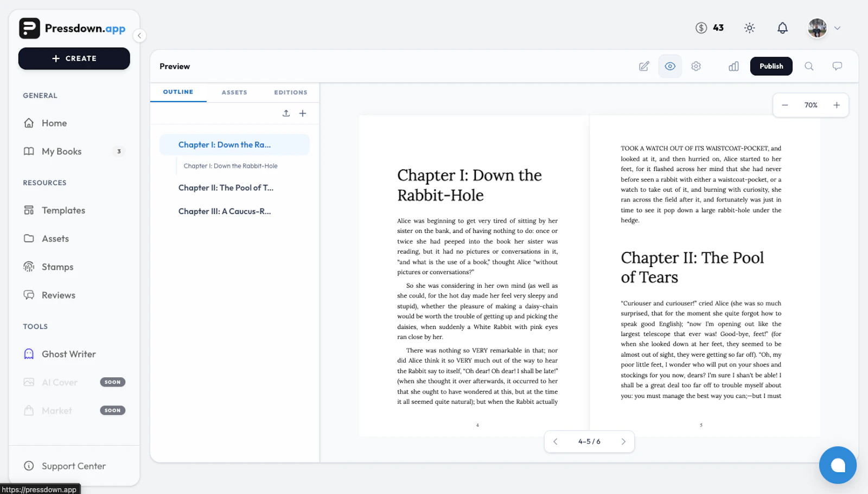Click the user avatar picture

pyautogui.click(x=817, y=28)
